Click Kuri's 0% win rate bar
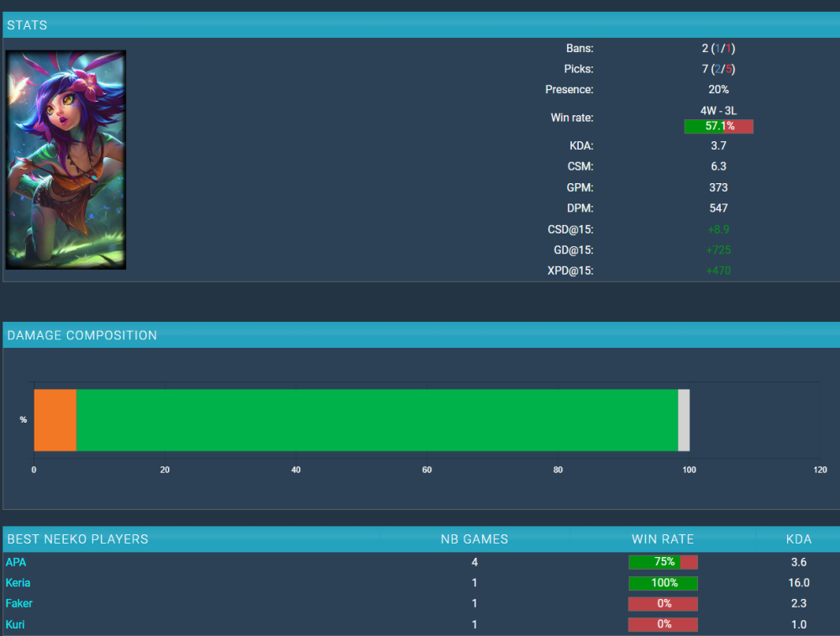The height and width of the screenshot is (636, 840). tap(663, 624)
